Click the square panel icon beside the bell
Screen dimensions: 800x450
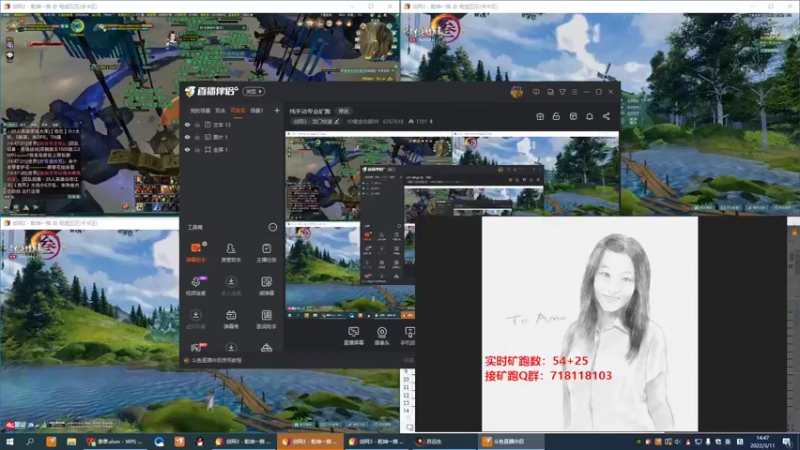(573, 116)
